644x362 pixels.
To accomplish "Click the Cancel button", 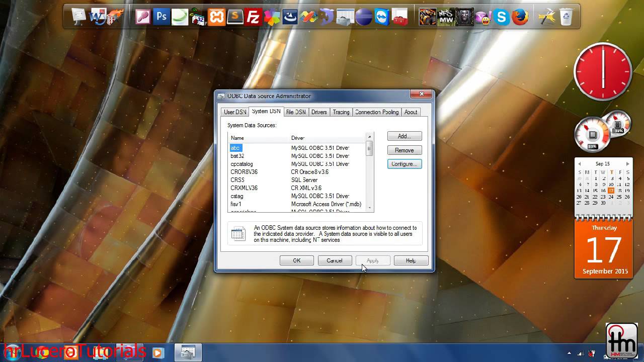I will (x=335, y=260).
